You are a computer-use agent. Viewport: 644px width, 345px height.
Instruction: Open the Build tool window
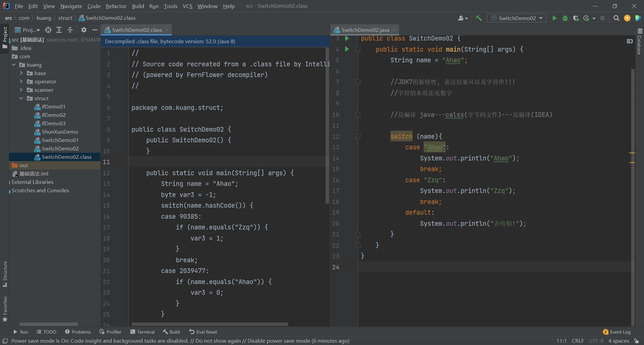171,332
